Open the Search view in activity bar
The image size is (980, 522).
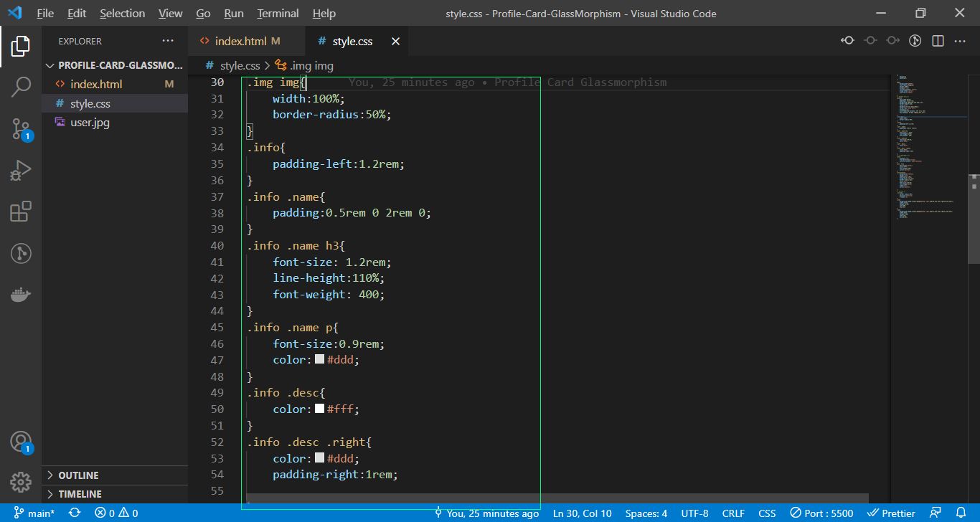21,87
